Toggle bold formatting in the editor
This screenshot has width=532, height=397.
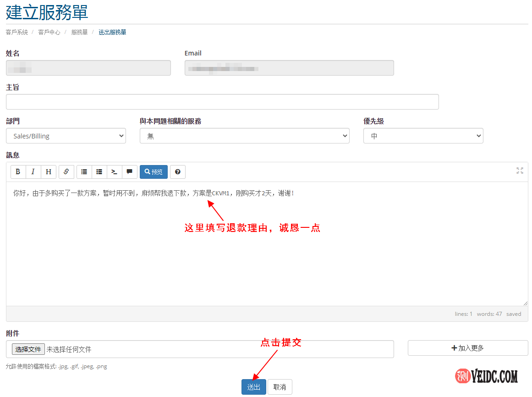(x=18, y=172)
